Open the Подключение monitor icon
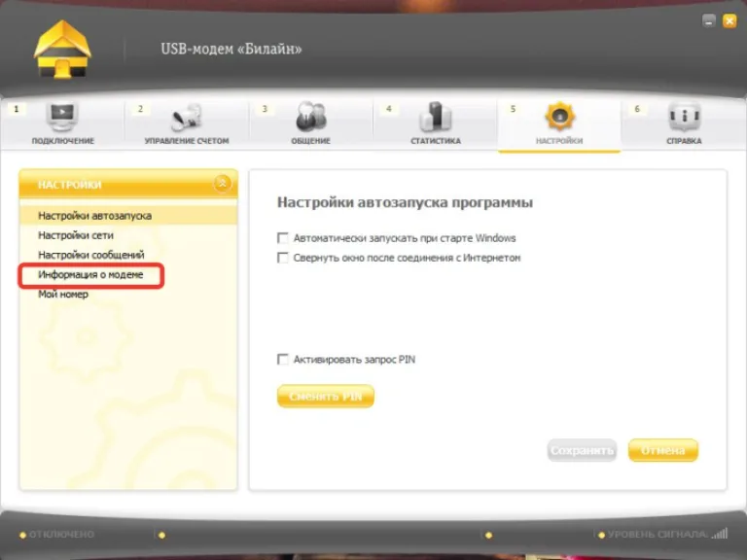Viewport: 747px width, 560px height. coord(62,117)
